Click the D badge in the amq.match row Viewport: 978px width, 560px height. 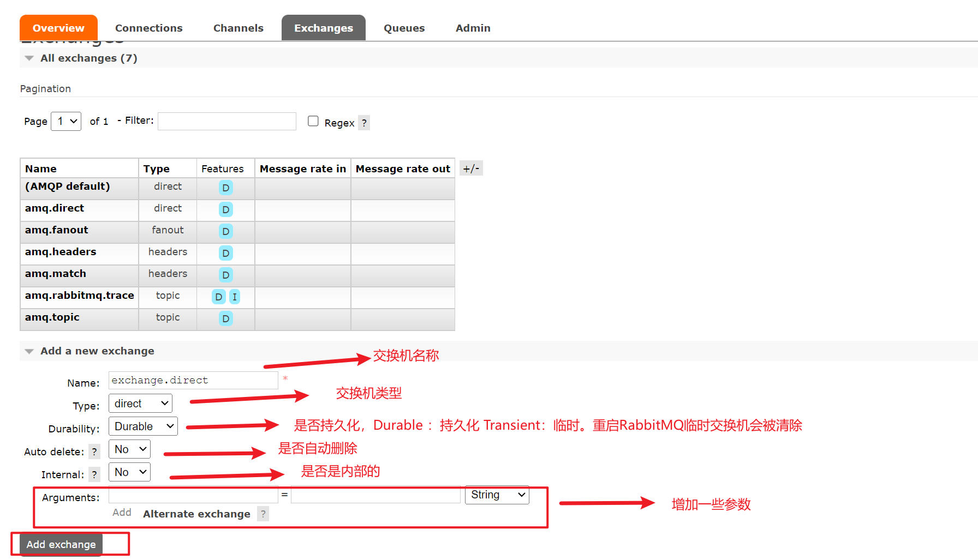tap(225, 275)
